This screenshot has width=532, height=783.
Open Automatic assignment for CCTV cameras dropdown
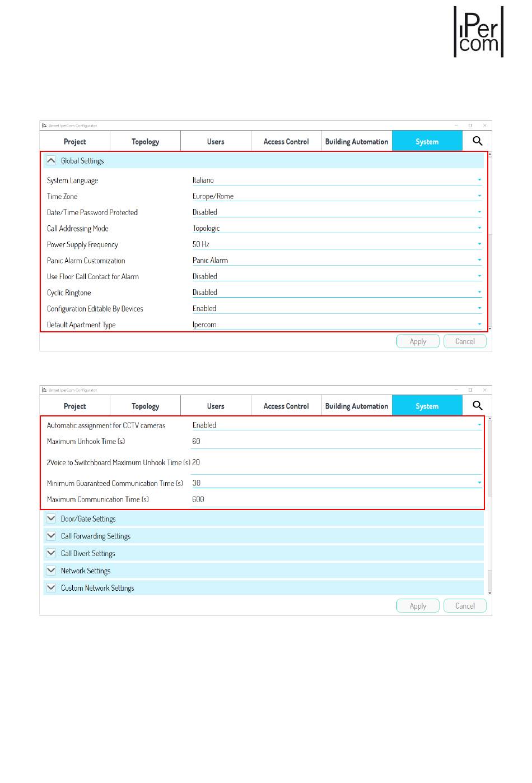coord(337,425)
